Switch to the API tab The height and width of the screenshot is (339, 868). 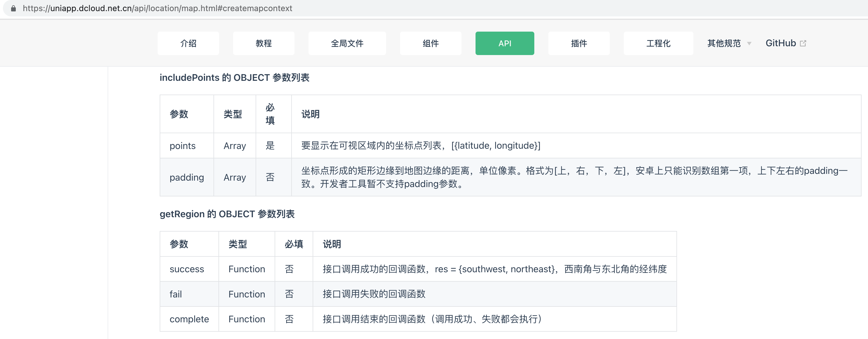pyautogui.click(x=504, y=43)
